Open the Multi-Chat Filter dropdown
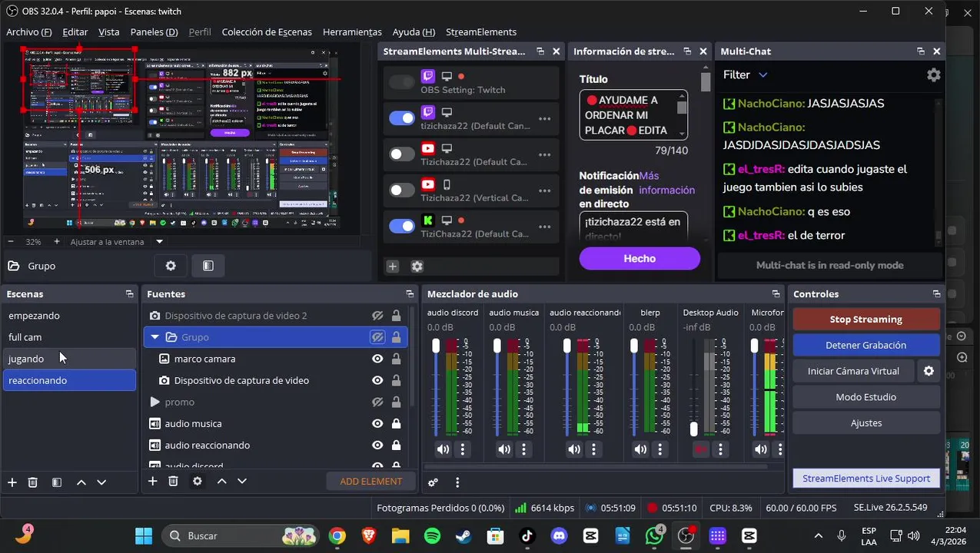Screen dimensions: 980x553 coord(745,75)
